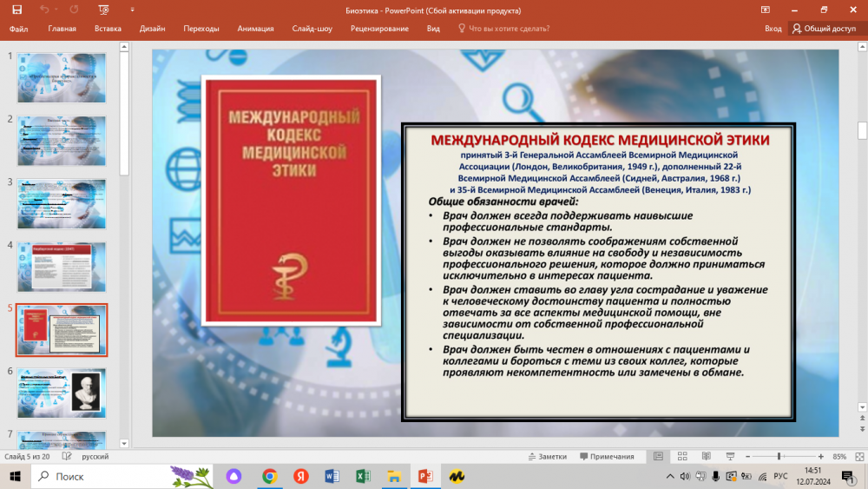Click the spell check icon in status bar

[x=67, y=456]
